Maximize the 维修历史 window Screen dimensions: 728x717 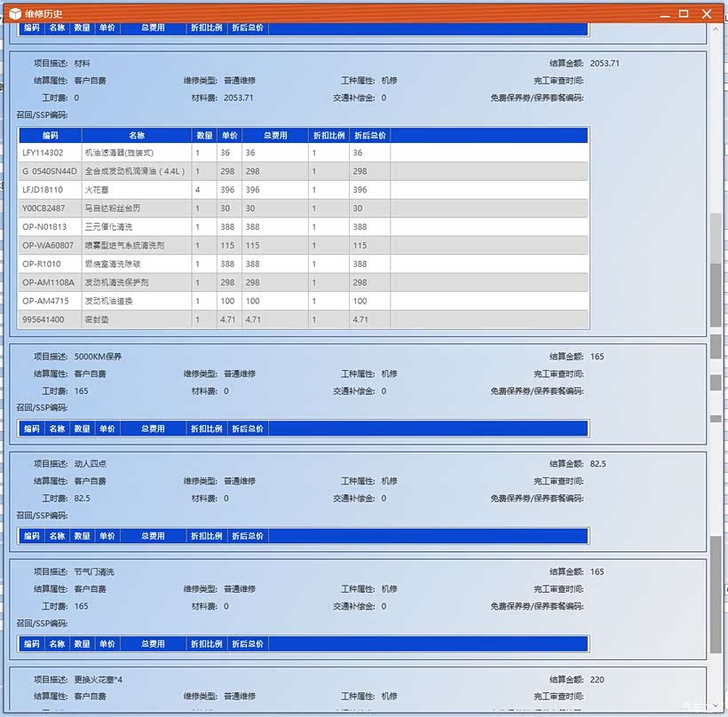[x=684, y=13]
